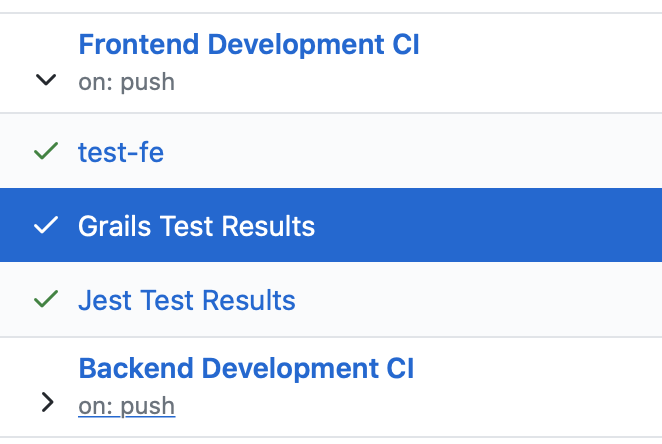Click empty area of Backend Development CI header

click(x=540, y=386)
